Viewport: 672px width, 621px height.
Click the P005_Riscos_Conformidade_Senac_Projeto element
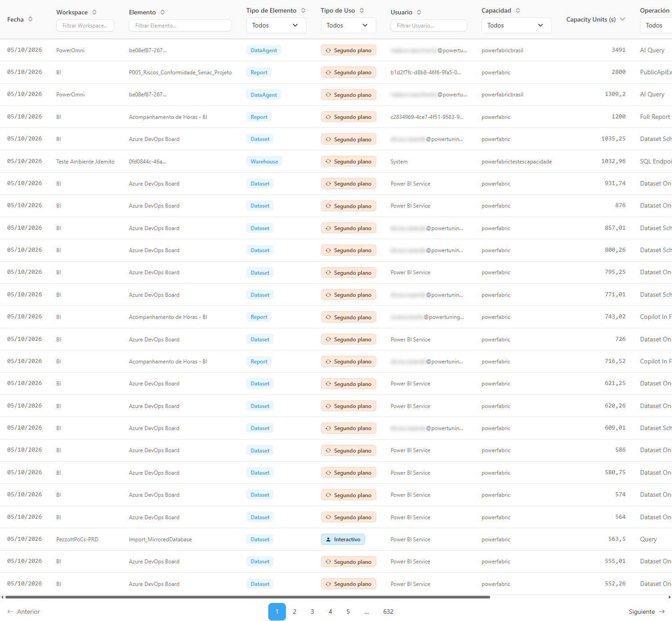[x=180, y=73]
